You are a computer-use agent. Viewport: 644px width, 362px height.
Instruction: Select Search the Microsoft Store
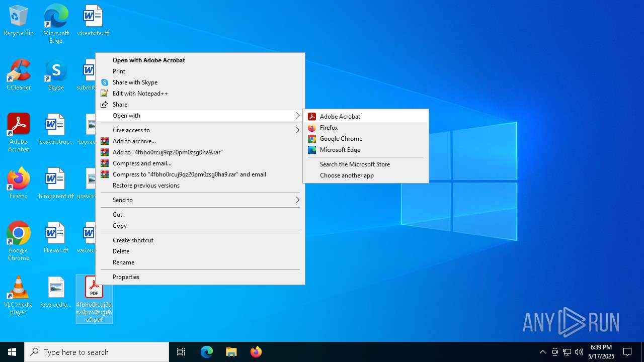pyautogui.click(x=366, y=164)
